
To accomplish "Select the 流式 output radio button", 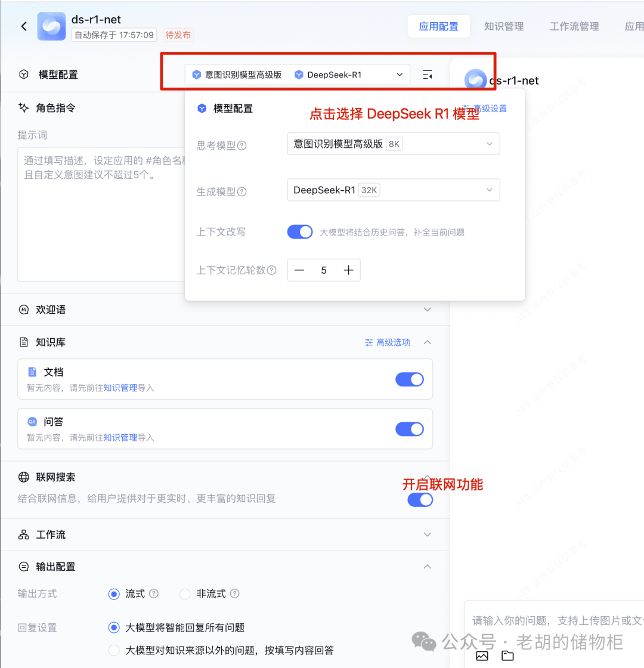I will [114, 594].
